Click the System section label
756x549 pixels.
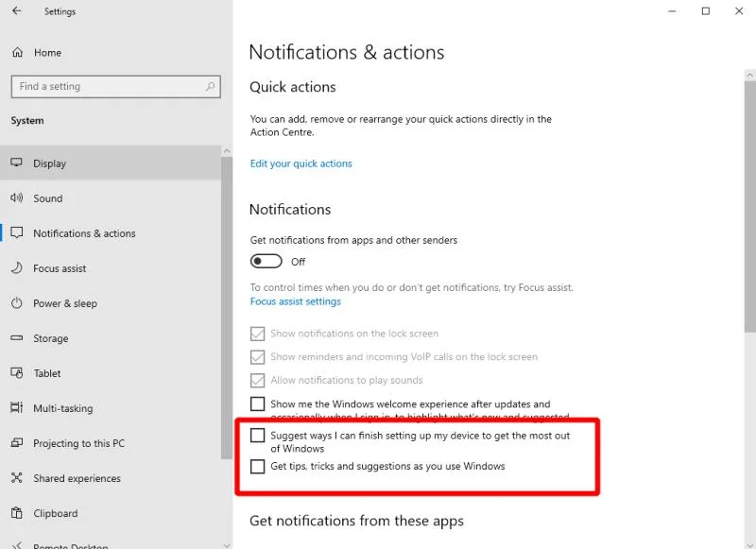tap(27, 121)
